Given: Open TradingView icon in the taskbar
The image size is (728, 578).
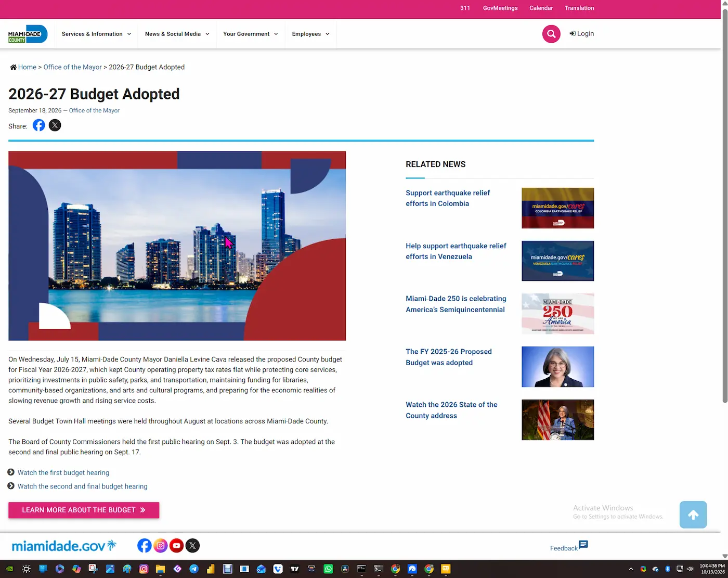Looking at the screenshot, I should point(294,569).
